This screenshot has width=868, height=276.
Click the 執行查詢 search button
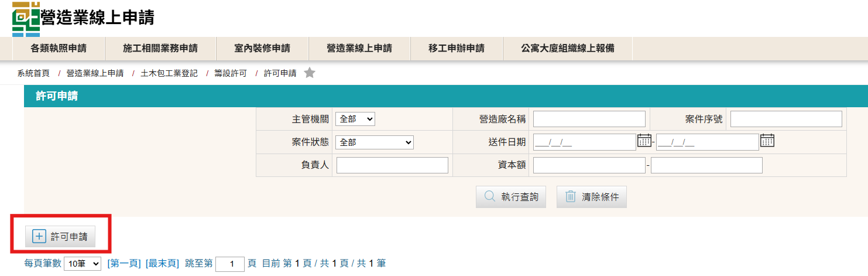point(511,197)
